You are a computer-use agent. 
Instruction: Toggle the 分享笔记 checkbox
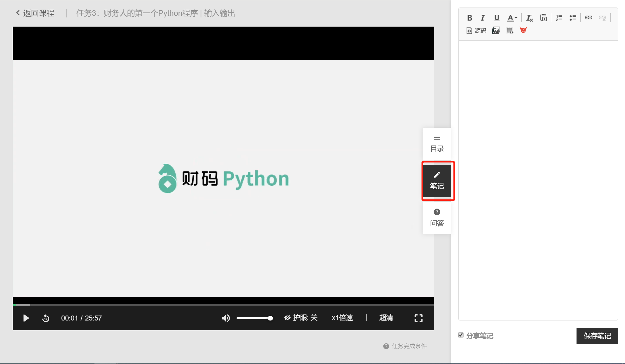[461, 335]
